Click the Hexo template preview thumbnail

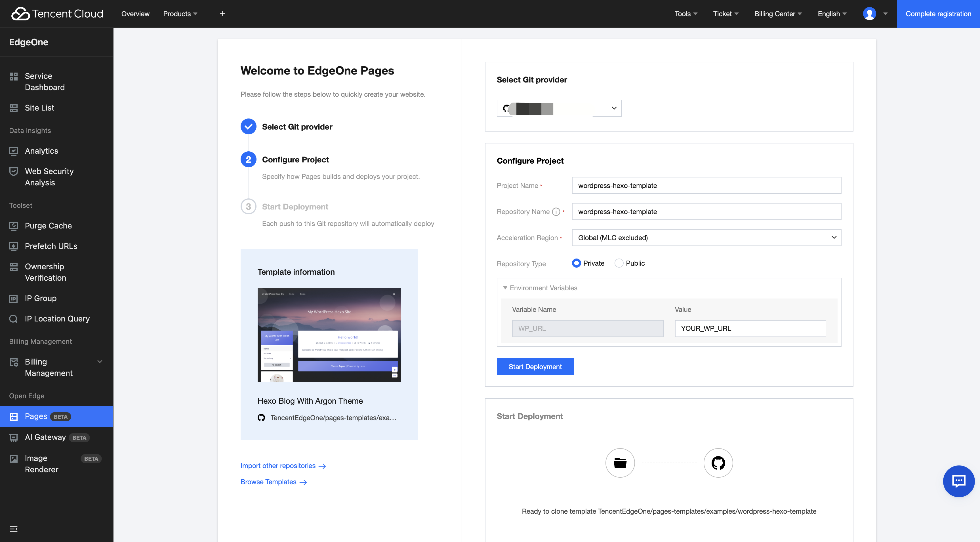click(329, 335)
